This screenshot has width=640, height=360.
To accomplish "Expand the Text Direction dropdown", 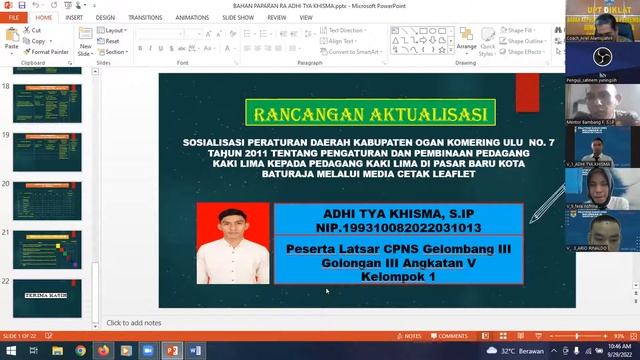I will [343, 30].
